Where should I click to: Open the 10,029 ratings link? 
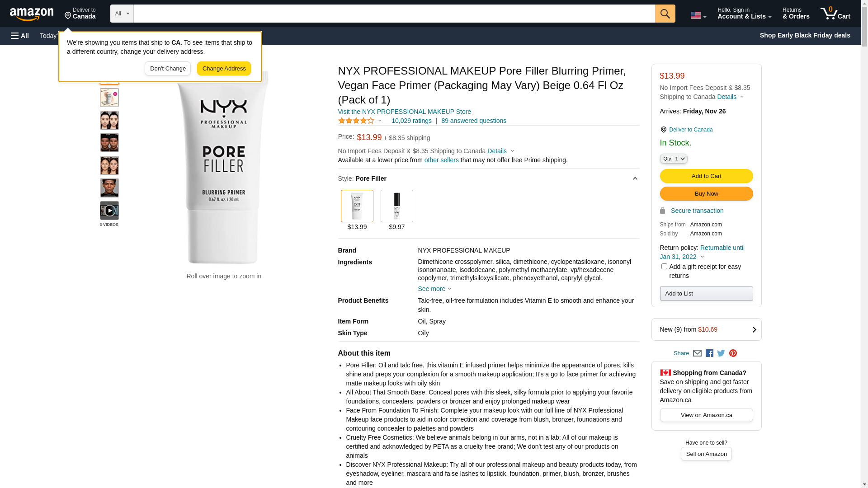point(411,121)
